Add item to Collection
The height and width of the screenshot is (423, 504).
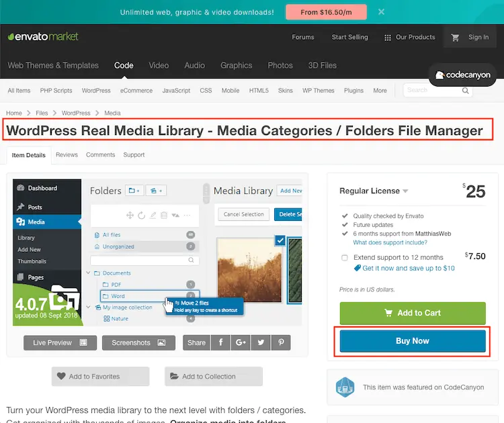[x=214, y=377]
